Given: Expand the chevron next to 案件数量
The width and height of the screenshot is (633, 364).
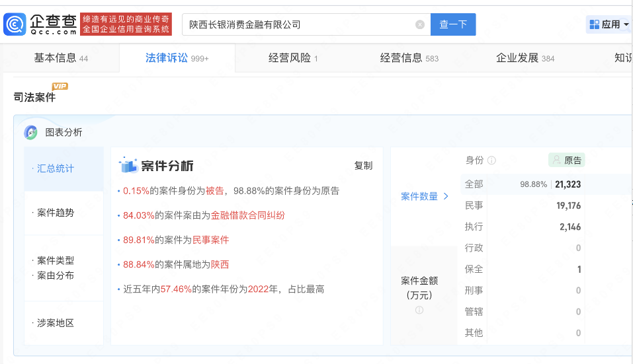Looking at the screenshot, I should tap(446, 196).
